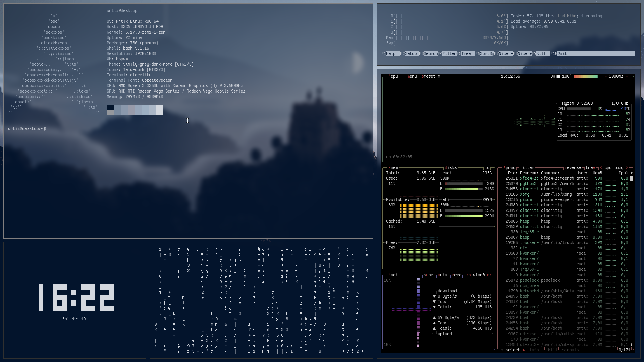This screenshot has height=362, width=644.
Task: Increase btop update interval with plus
Action: coord(627,76)
